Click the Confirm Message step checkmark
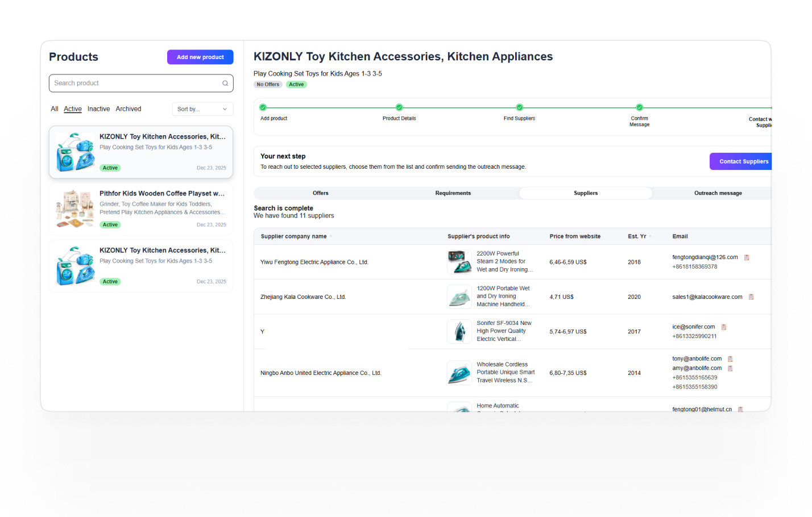 click(x=639, y=107)
